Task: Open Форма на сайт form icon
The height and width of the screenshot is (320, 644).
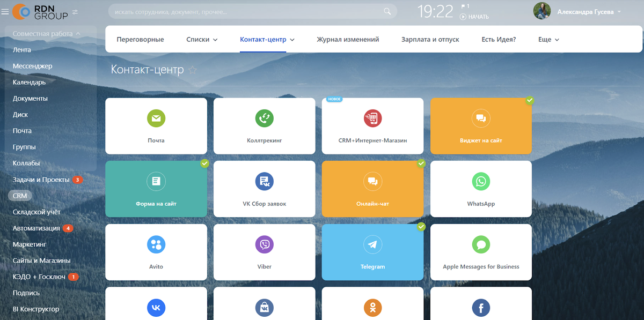Action: pos(156,181)
